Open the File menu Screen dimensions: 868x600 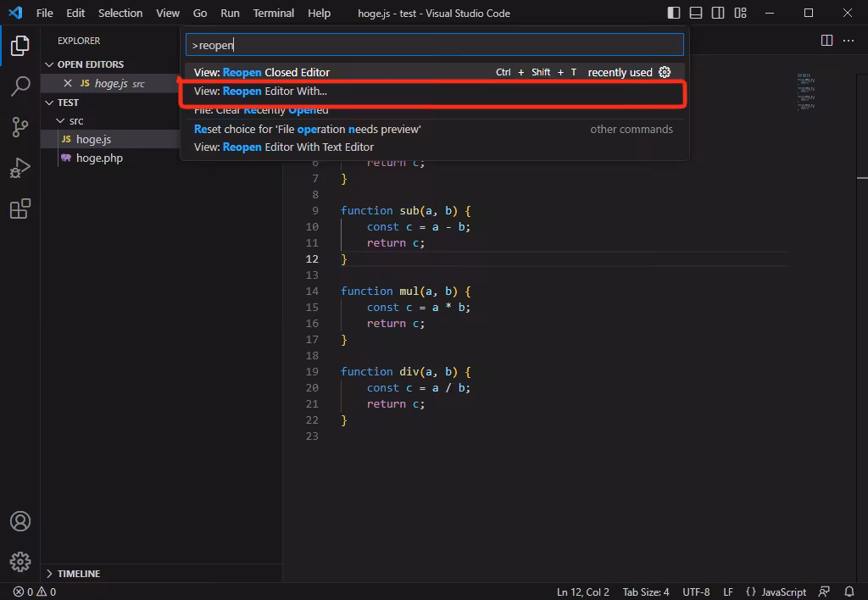click(44, 13)
